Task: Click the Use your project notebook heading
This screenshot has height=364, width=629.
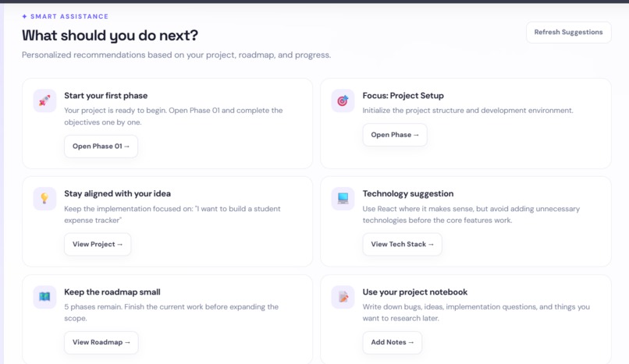Action: [x=415, y=292]
